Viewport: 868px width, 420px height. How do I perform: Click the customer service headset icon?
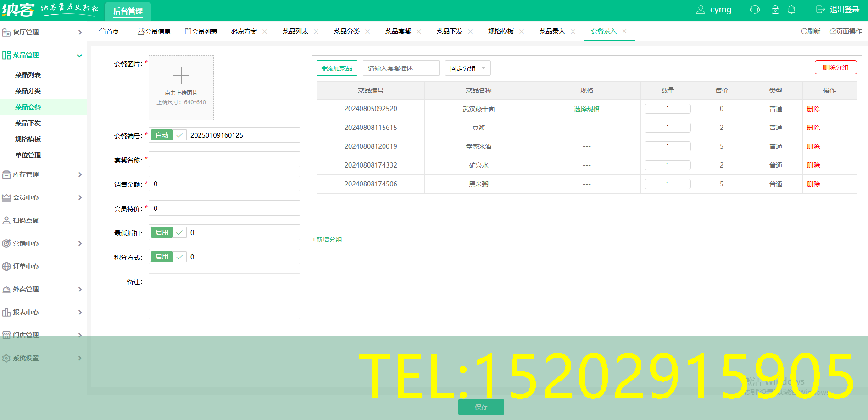755,10
